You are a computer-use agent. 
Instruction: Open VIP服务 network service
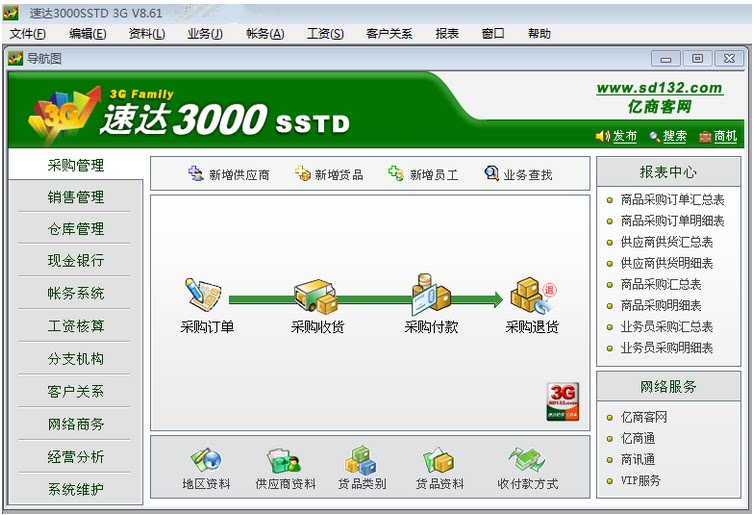pos(641,480)
